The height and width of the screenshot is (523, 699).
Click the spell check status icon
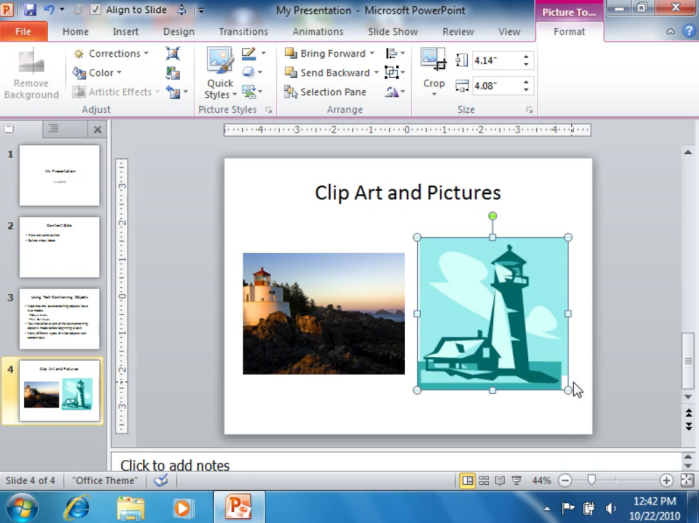(161, 480)
